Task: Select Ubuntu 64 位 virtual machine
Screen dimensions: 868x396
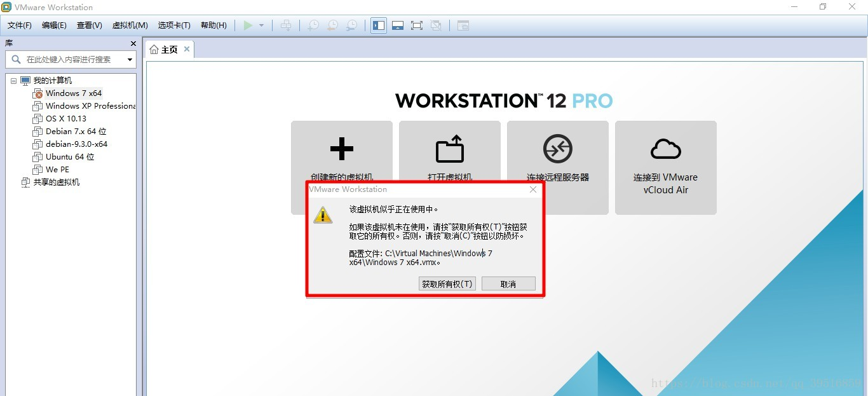Action: click(x=70, y=157)
